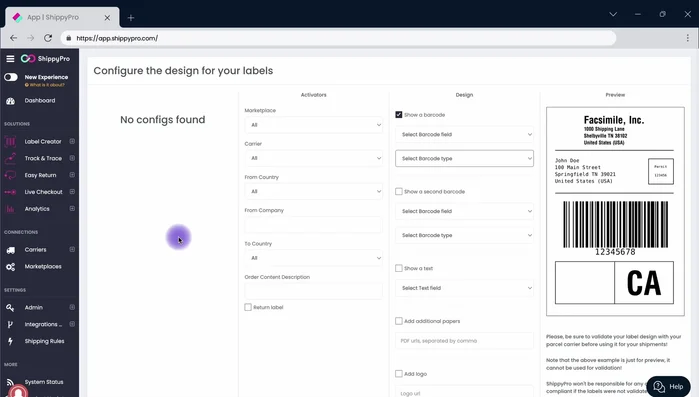The image size is (699, 397).
Task: Open a new browser tab
Action: pos(131,18)
